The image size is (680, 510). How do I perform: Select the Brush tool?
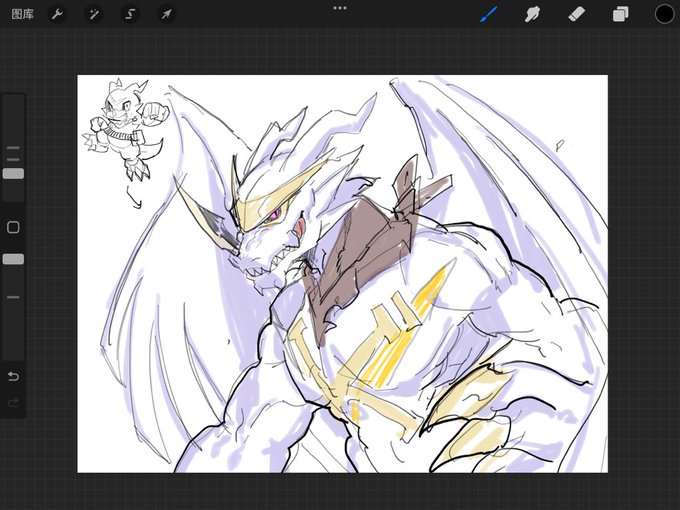(x=489, y=14)
